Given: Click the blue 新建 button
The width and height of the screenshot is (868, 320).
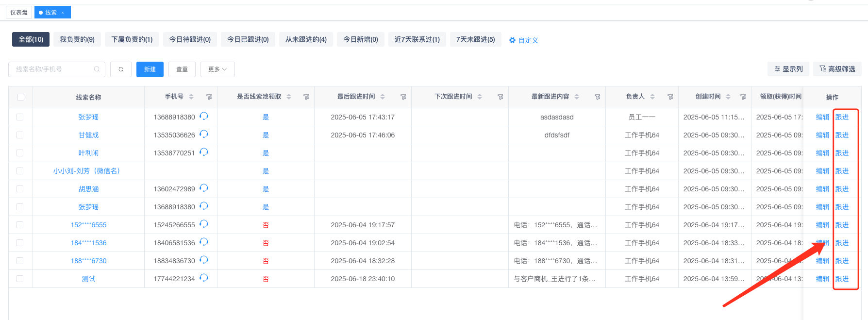Looking at the screenshot, I should point(150,69).
